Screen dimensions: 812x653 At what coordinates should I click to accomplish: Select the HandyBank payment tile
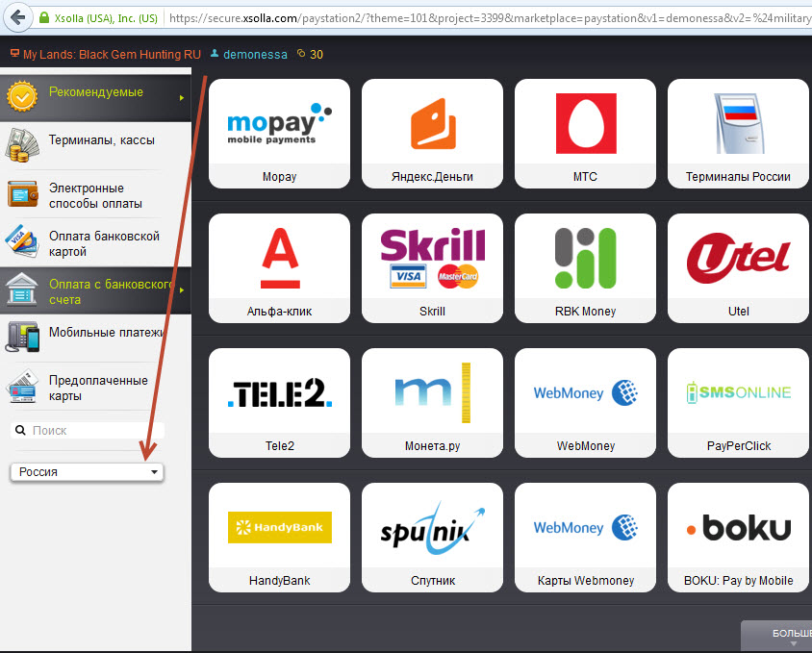pyautogui.click(x=279, y=538)
